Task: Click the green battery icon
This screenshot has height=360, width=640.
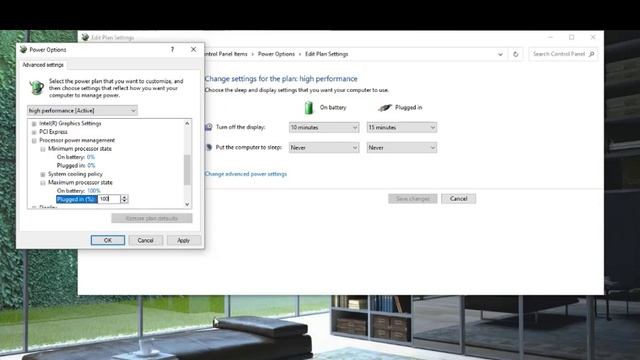Action: (x=309, y=108)
